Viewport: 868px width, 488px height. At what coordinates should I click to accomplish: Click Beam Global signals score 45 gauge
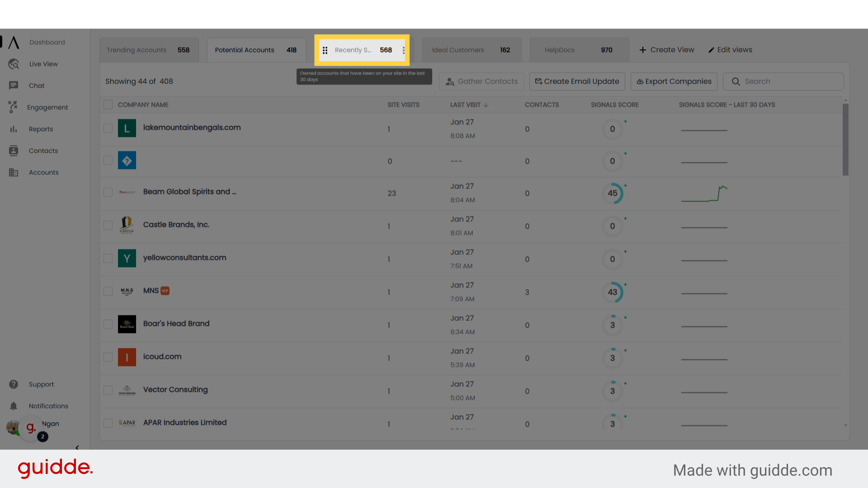point(613,193)
